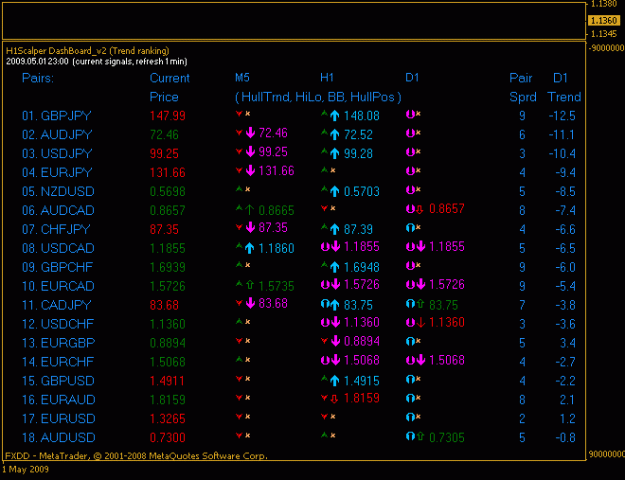Screen dimensions: 625x480
Task: Click the D1 Trend value 2.1
Action: tap(567, 400)
